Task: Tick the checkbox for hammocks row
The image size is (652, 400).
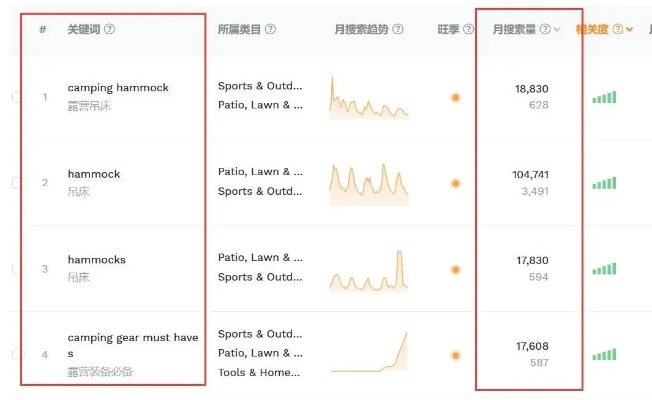Action: pos(17,269)
